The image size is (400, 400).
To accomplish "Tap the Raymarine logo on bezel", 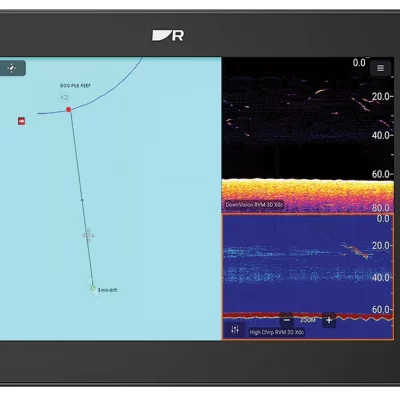I will 168,36.
